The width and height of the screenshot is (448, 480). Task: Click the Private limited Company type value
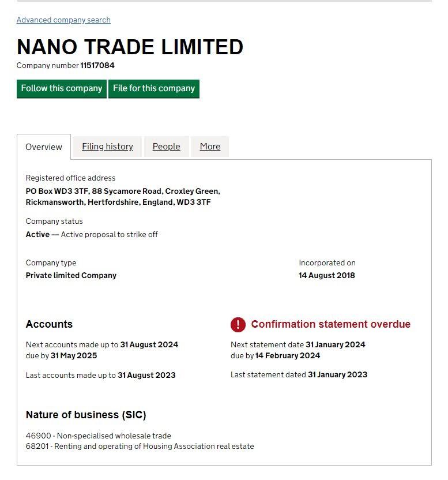[71, 276]
